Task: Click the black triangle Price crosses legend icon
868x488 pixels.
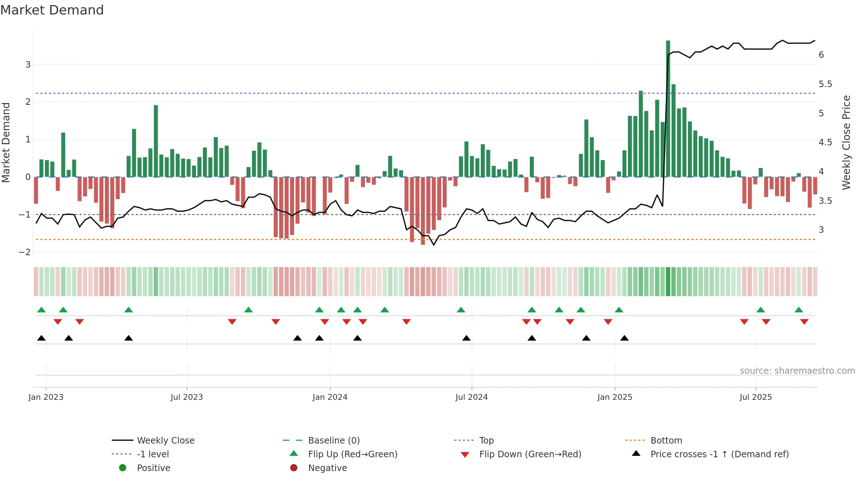Action: coord(636,453)
